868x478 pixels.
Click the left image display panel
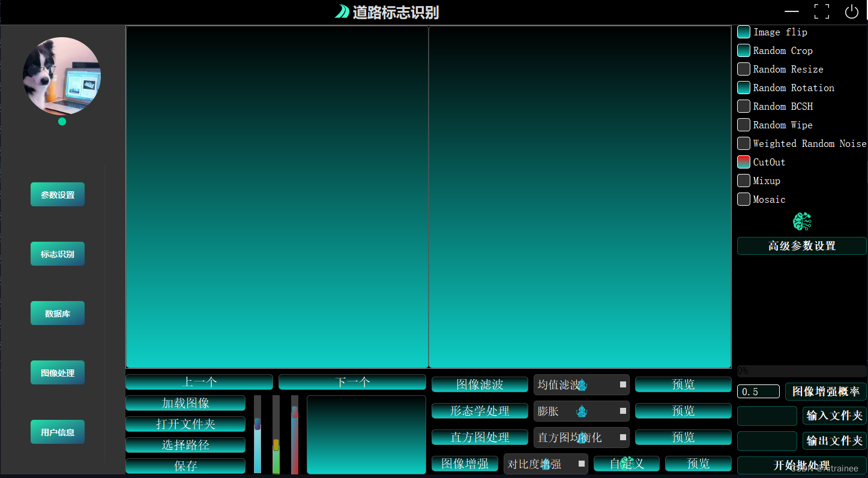277,197
